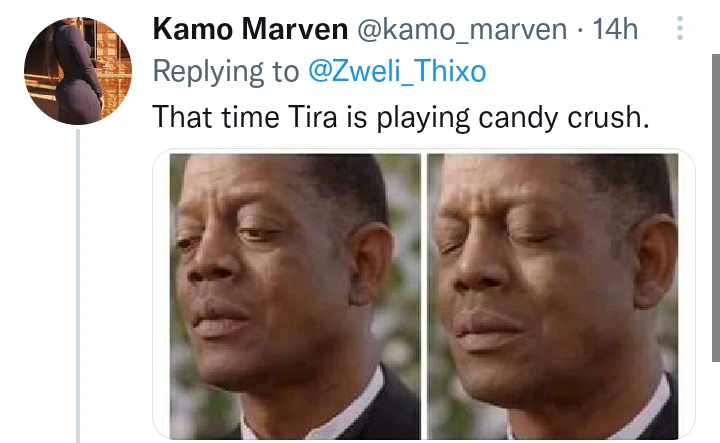720x443 pixels.
Task: Click the vertical scrollbar on right edge
Action: click(x=716, y=207)
